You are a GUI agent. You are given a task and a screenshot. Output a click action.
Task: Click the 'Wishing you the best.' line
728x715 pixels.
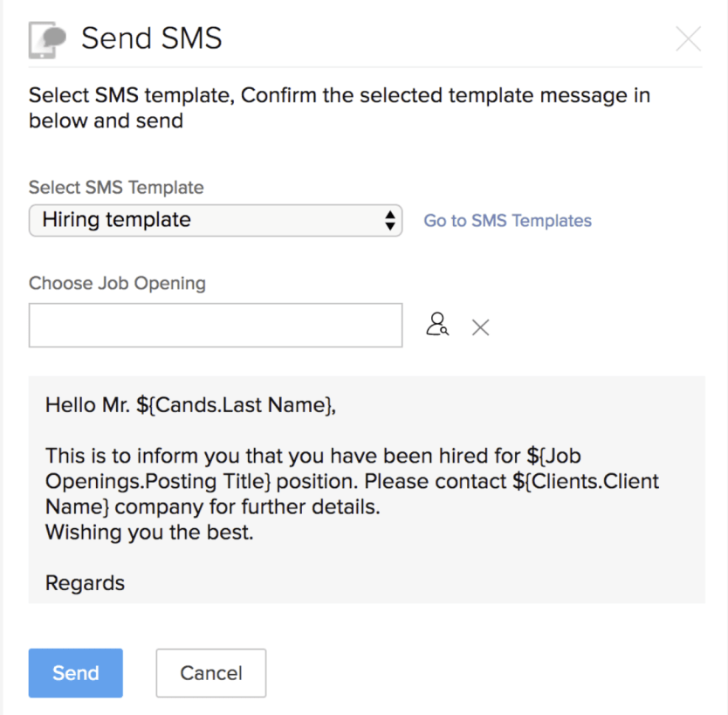(x=149, y=532)
